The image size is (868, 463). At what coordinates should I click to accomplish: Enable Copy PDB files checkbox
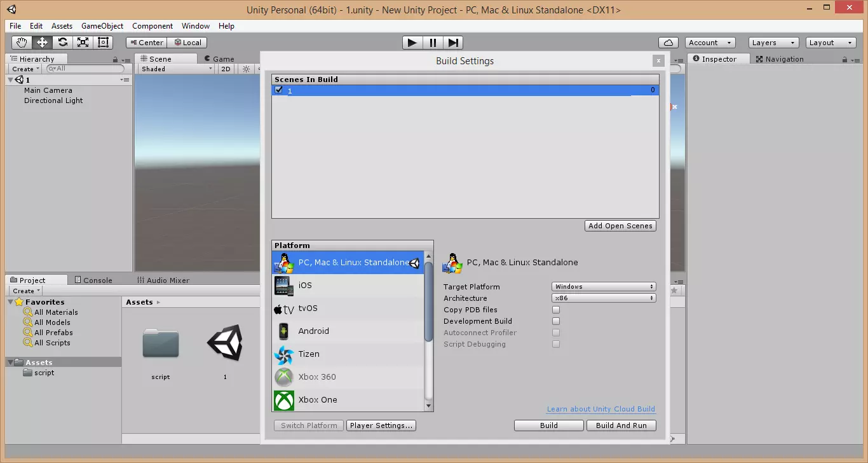click(556, 310)
